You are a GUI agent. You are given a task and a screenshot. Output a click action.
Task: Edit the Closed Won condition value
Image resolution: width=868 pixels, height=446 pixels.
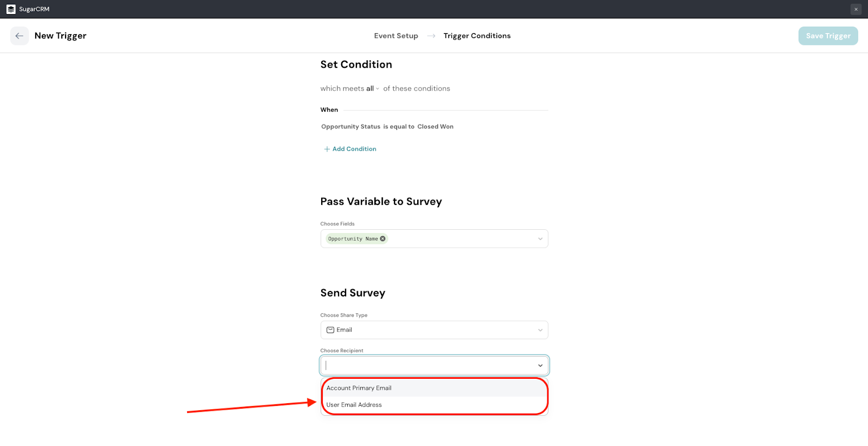tap(435, 127)
